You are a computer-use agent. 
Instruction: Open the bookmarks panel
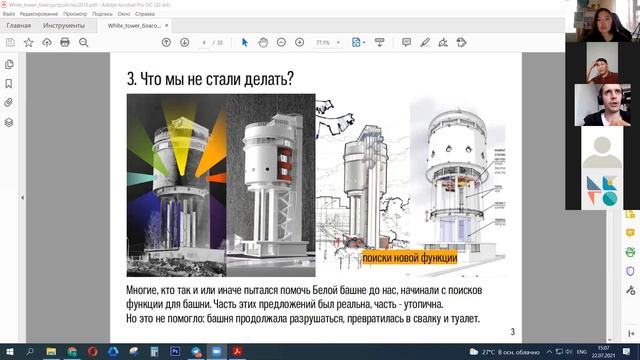pos(9,84)
